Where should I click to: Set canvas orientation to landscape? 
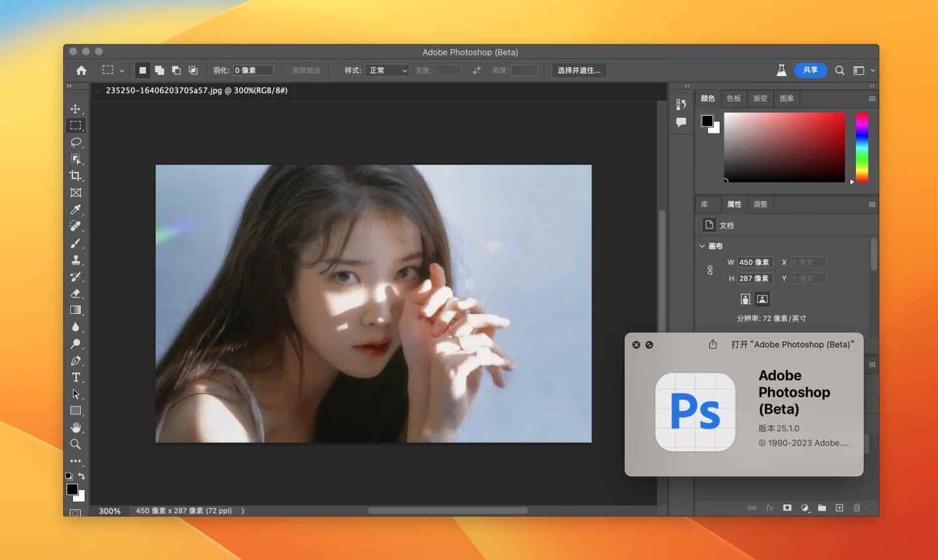(762, 299)
